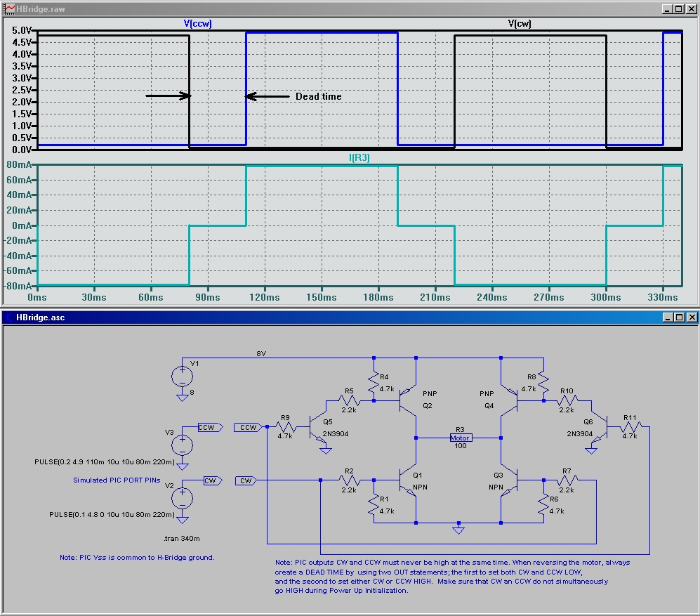This screenshot has height=616, width=700.
Task: Select resistor R8 symbol
Action: [543, 381]
